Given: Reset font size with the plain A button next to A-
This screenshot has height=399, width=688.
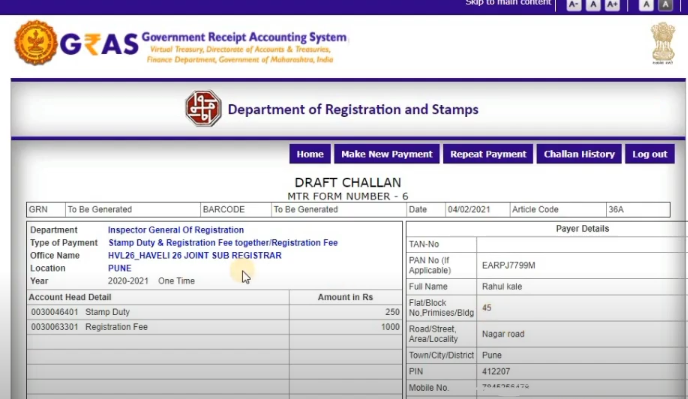Looking at the screenshot, I should pyautogui.click(x=593, y=5).
